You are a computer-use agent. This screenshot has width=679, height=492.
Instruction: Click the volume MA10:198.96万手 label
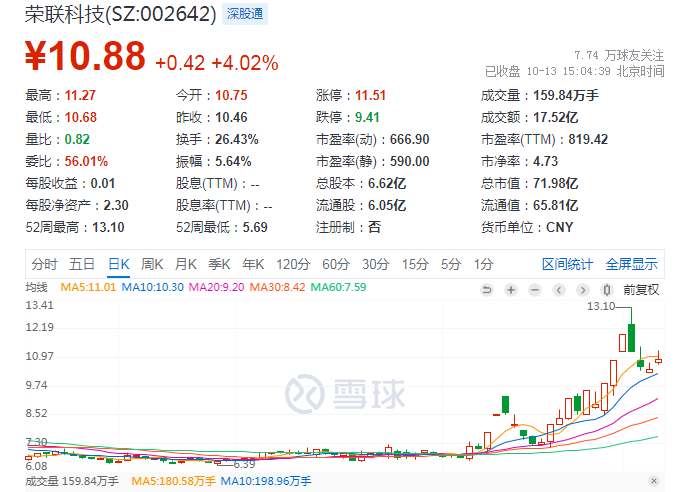coord(266,481)
